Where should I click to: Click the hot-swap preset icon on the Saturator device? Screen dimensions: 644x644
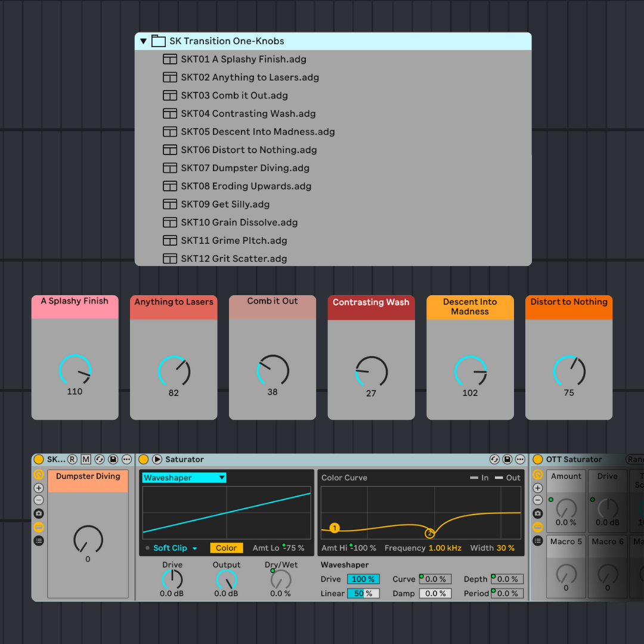494,459
